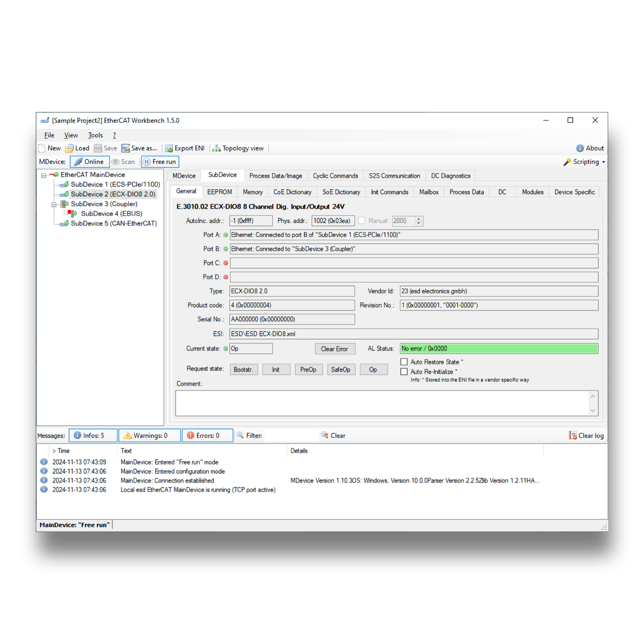This screenshot has width=644, height=644.
Task: Click the New project toolbar icon
Action: point(42,148)
